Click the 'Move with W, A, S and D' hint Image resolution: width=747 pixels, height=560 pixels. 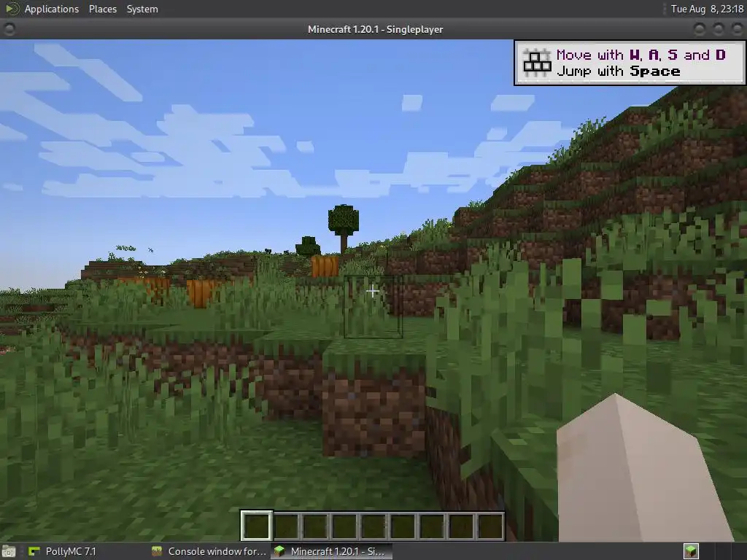click(640, 55)
